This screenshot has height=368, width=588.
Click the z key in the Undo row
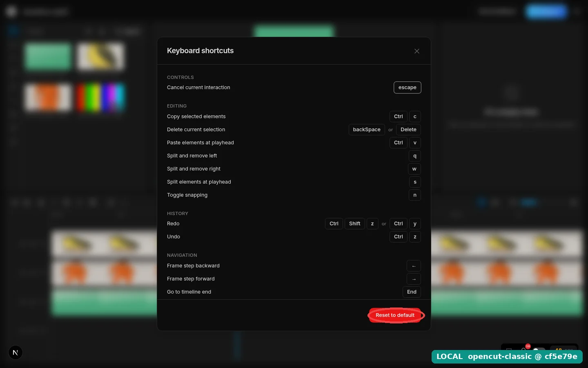click(x=415, y=237)
